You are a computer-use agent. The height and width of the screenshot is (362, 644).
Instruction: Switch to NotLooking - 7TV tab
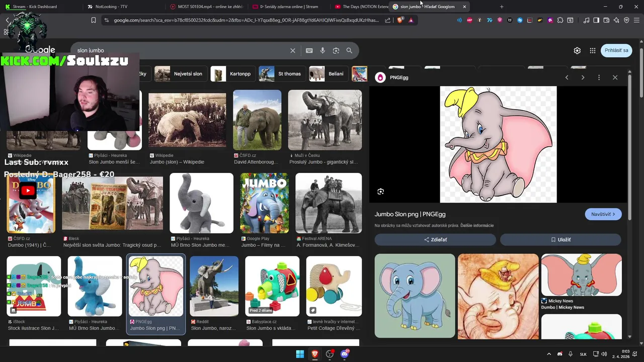[122, 7]
